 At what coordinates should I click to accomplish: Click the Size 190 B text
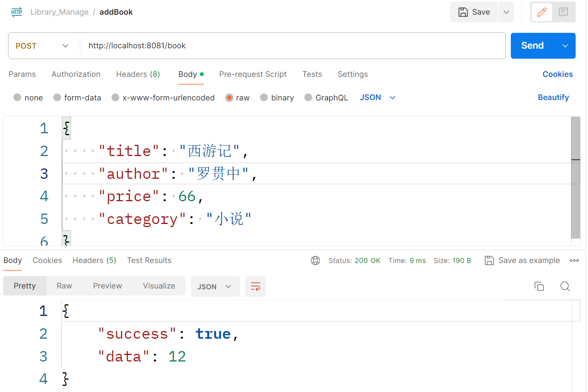452,261
